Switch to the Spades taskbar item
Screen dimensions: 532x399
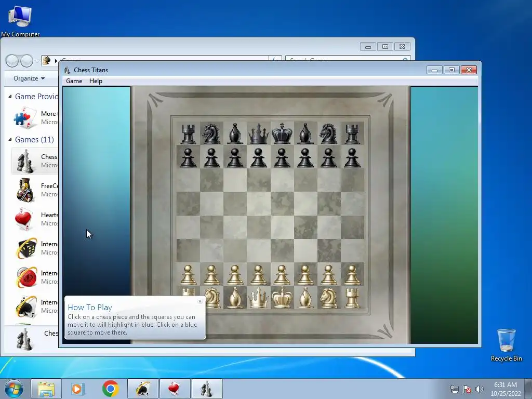click(143, 389)
